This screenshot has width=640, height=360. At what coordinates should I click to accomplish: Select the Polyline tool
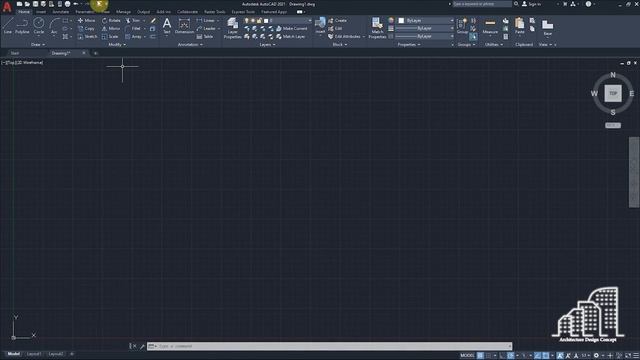22,26
